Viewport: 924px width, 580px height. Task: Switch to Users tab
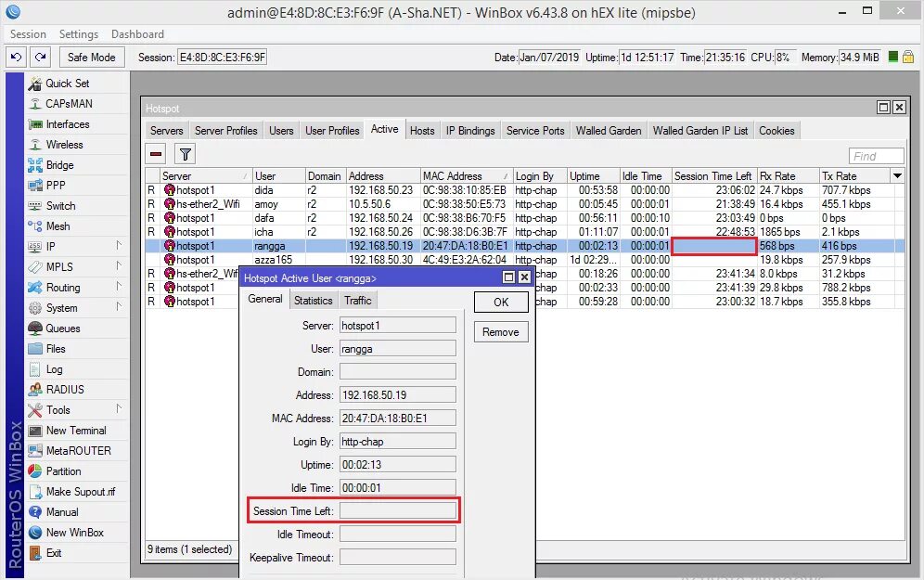click(x=281, y=131)
